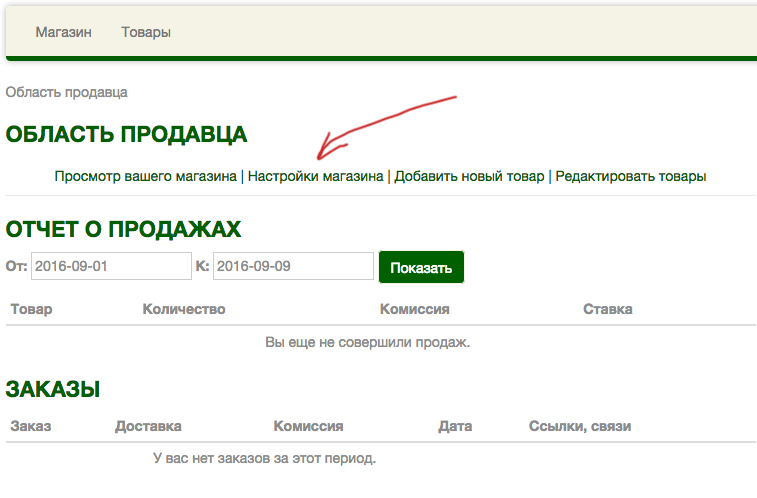
Task: Click the ОБЛАСТЬ ПРОДАВЦА heading
Action: (x=126, y=134)
